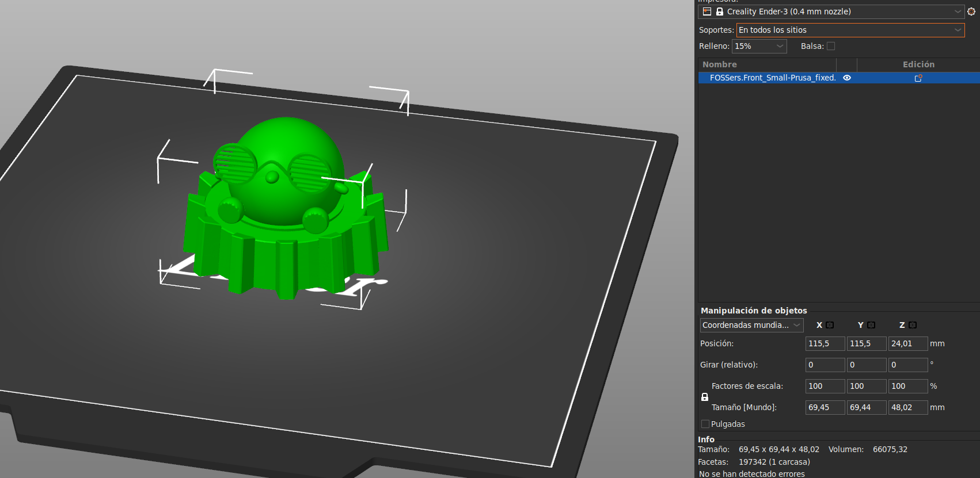
Task: Toggle the scale proportion lock icon
Action: (x=705, y=397)
